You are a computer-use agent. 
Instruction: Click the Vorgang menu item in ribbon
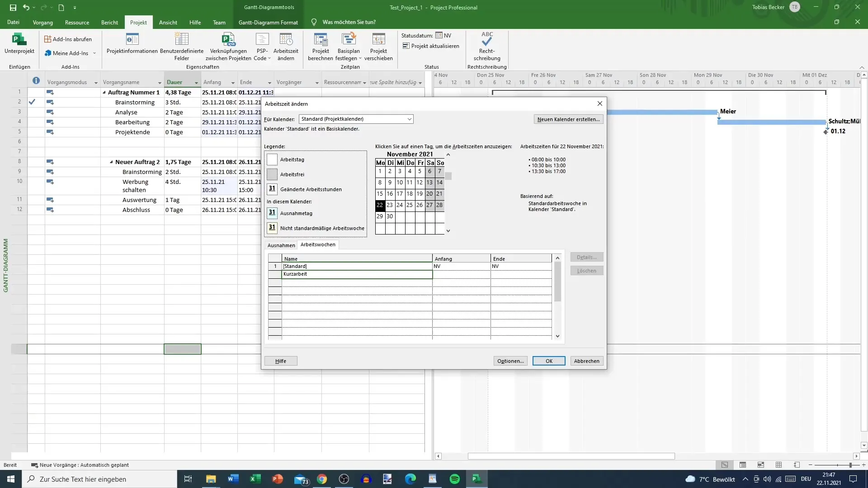click(x=42, y=22)
